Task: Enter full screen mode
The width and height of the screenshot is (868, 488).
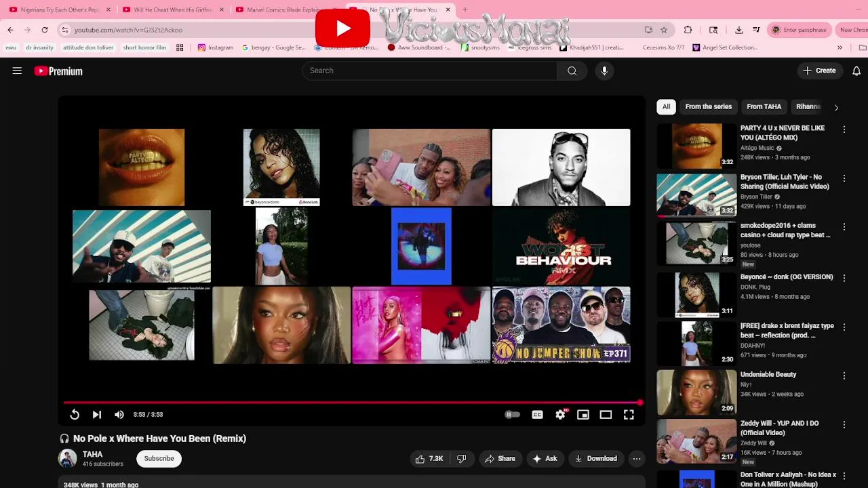Action: (629, 415)
